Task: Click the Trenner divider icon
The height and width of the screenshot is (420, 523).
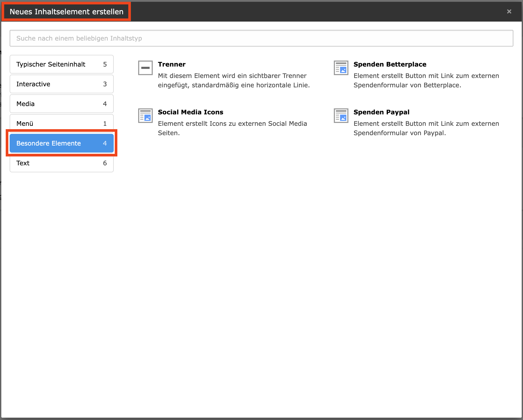Action: 145,68
